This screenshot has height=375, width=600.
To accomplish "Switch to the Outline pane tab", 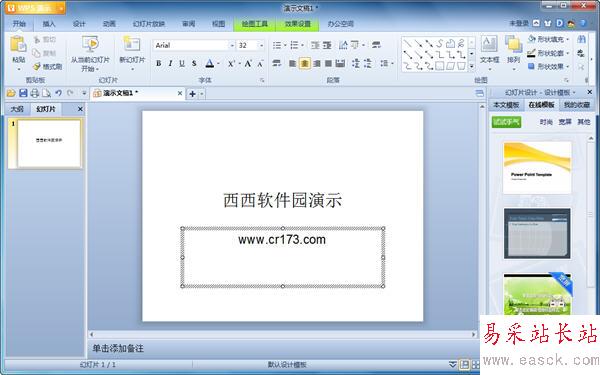I will [x=17, y=109].
